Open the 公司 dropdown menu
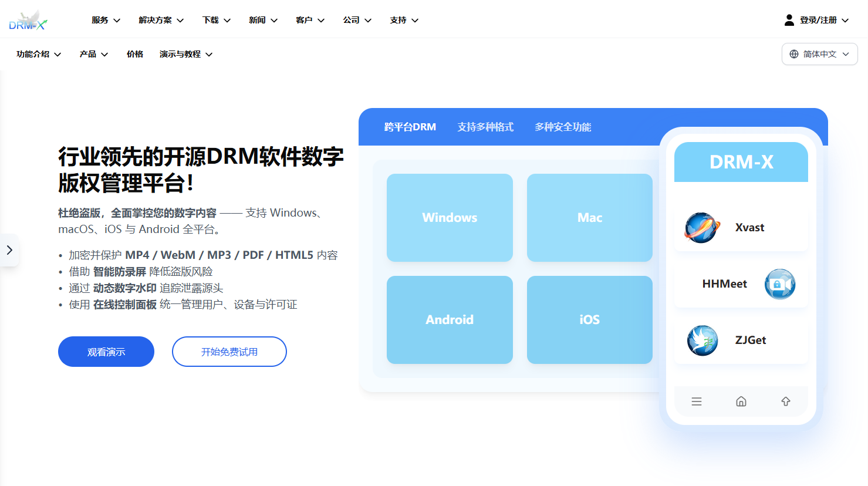This screenshot has width=868, height=486. coord(357,20)
